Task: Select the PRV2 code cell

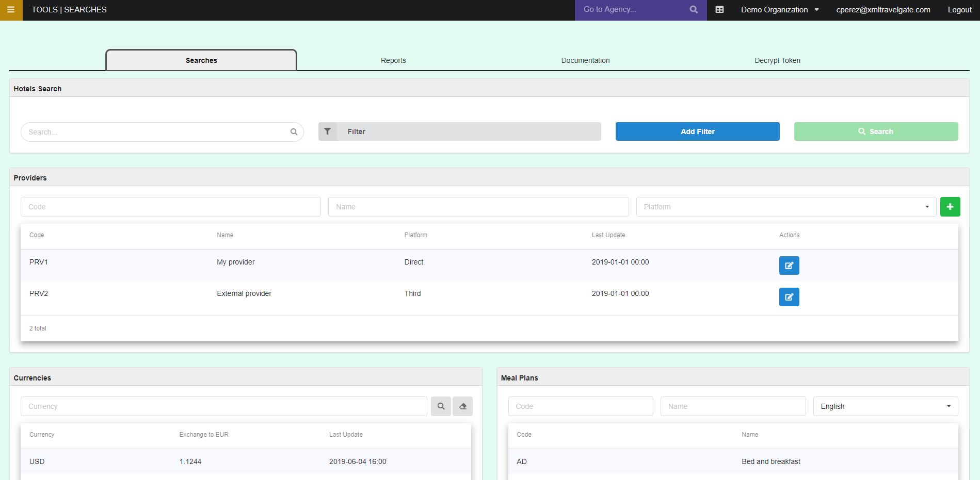Action: (x=39, y=293)
